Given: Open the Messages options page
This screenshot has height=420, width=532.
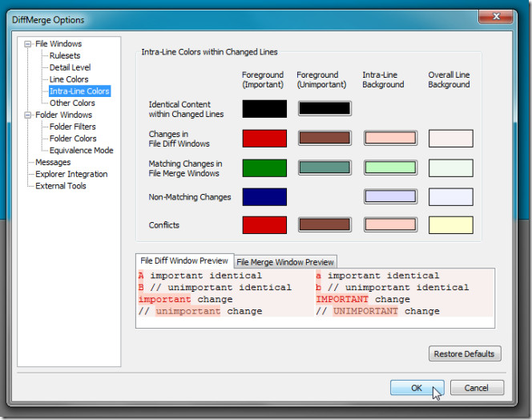Looking at the screenshot, I should tap(53, 162).
